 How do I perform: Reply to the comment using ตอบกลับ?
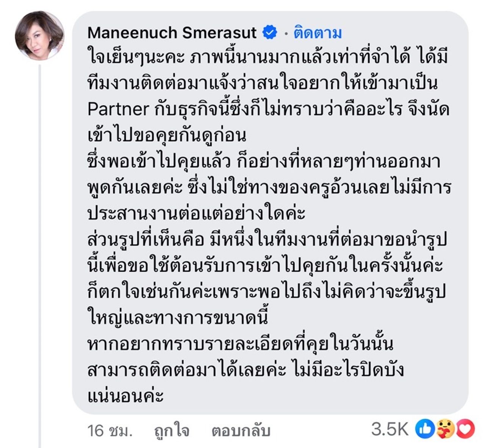(x=241, y=431)
